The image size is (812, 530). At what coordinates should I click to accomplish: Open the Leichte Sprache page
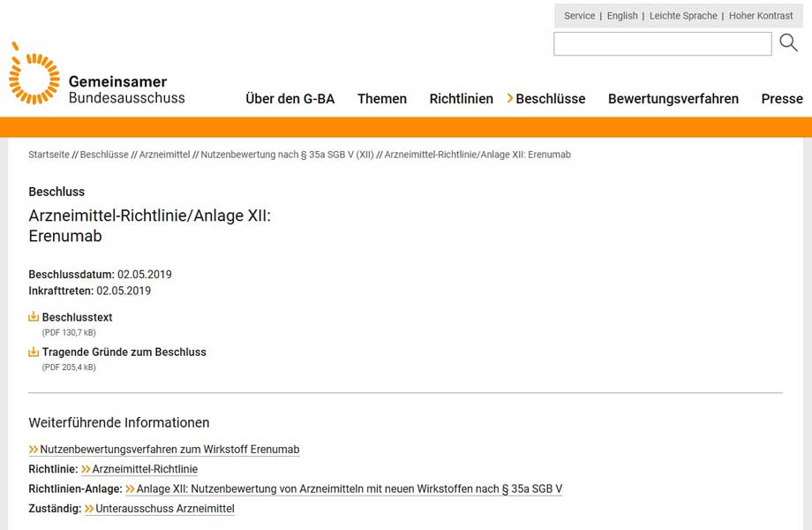tap(683, 16)
